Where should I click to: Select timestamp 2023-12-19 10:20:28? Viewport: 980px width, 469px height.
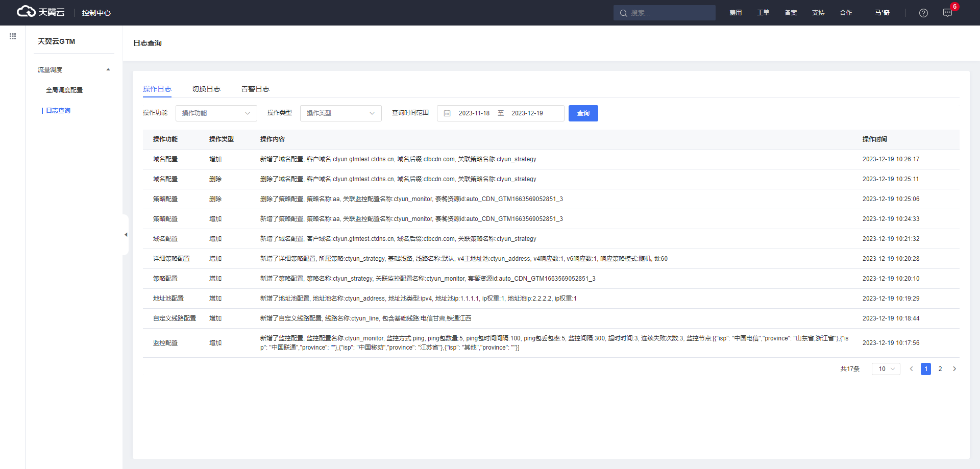(891, 259)
